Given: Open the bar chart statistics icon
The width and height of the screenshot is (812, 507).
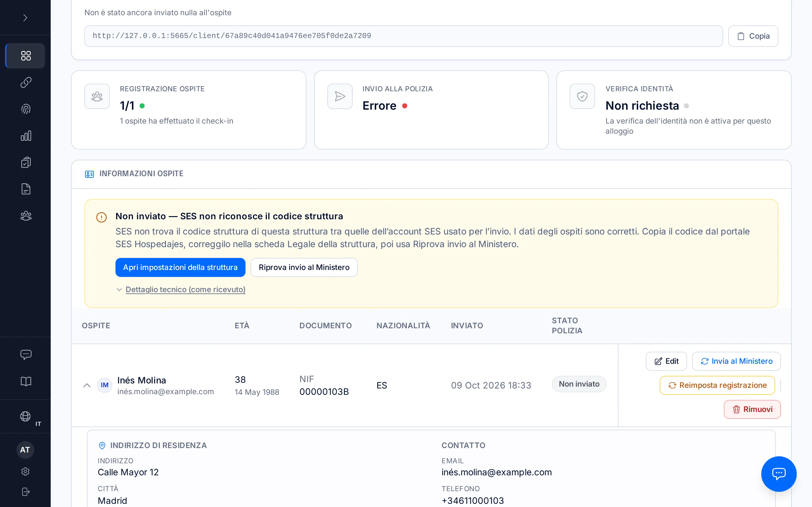Looking at the screenshot, I should coord(25,136).
